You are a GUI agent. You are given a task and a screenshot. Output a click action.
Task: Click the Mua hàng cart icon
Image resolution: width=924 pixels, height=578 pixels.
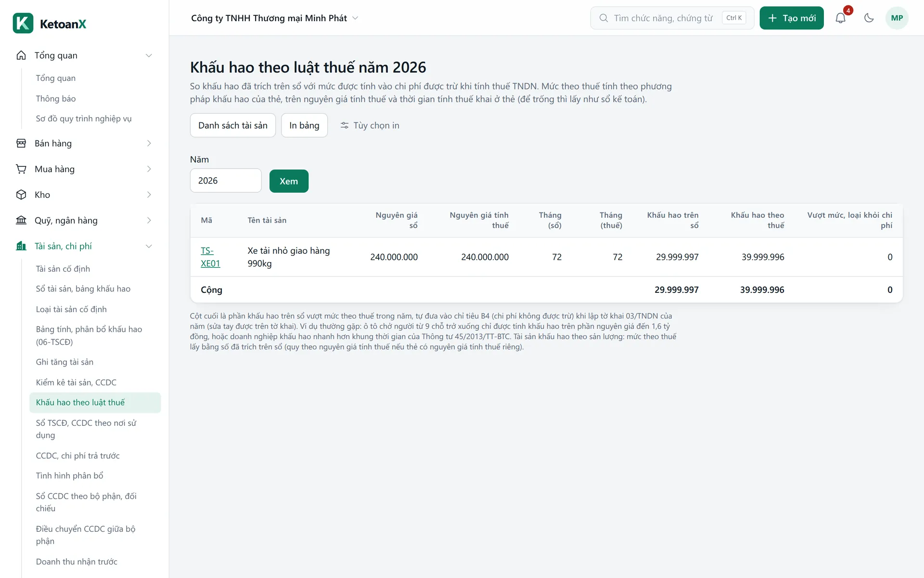[21, 169]
